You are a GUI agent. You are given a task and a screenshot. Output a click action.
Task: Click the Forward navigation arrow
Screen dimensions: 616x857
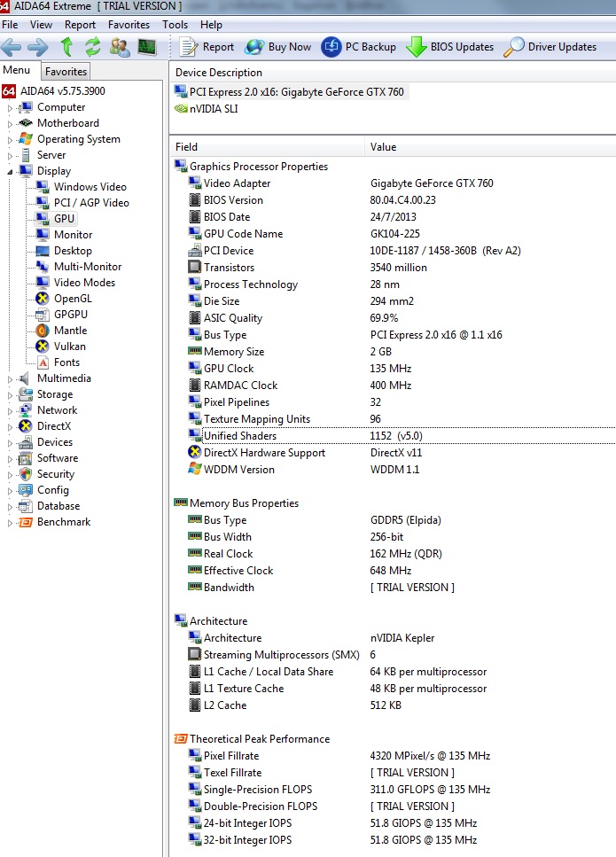click(38, 47)
